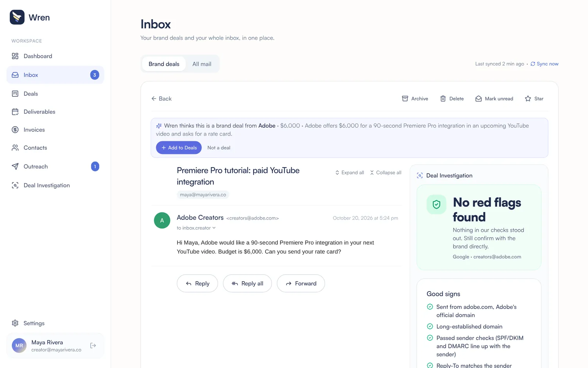Screen dimensions: 588x368
Task: Switch to the Brand deals tab
Action: [164, 64]
